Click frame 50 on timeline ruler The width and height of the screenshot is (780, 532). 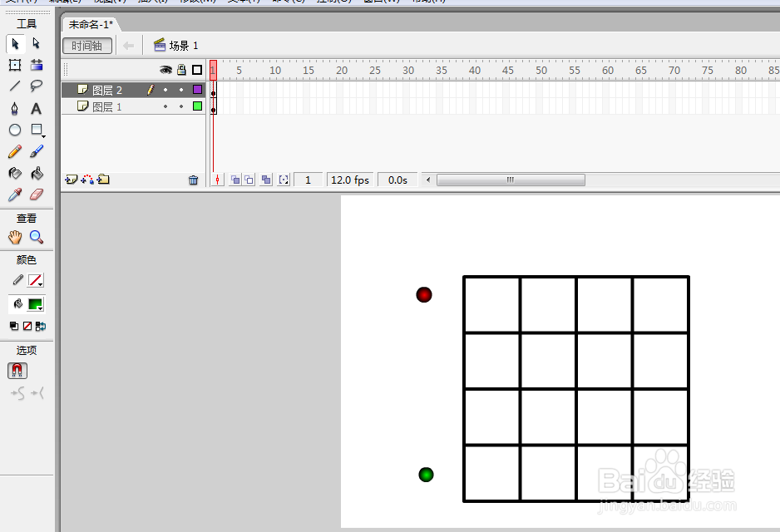coord(541,70)
